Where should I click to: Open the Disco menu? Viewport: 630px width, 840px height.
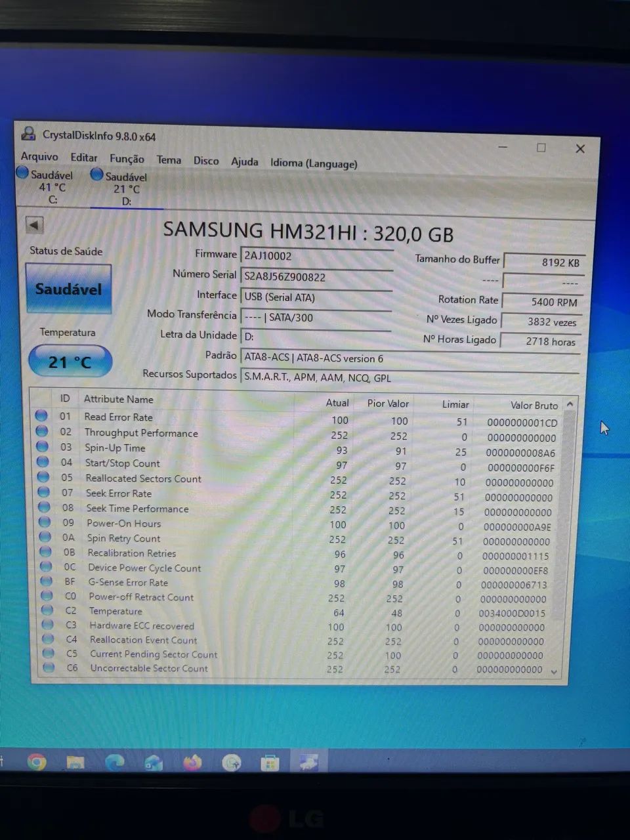tap(206, 161)
